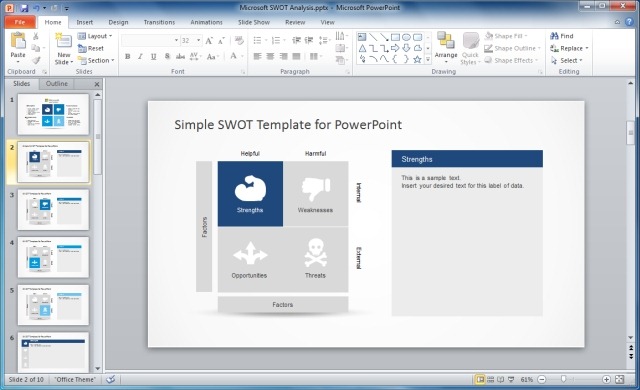Open the font size dropdown
The height and width of the screenshot is (390, 640).
pyautogui.click(x=199, y=40)
